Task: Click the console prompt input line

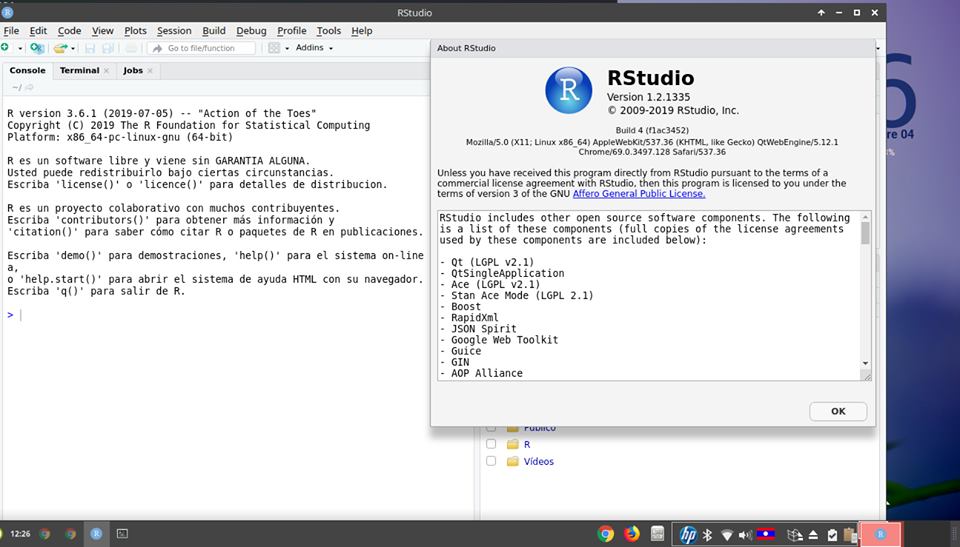Action: [214, 315]
